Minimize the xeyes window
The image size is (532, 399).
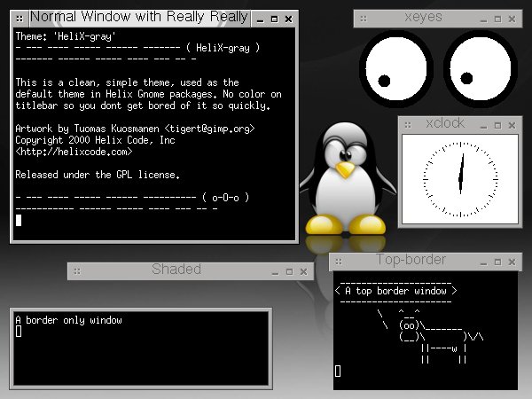[x=484, y=20]
